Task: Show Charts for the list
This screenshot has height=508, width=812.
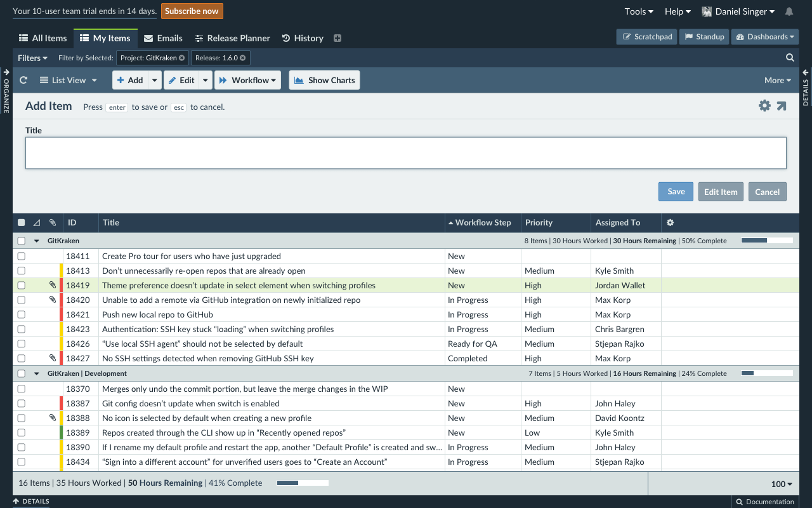Action: [324, 80]
